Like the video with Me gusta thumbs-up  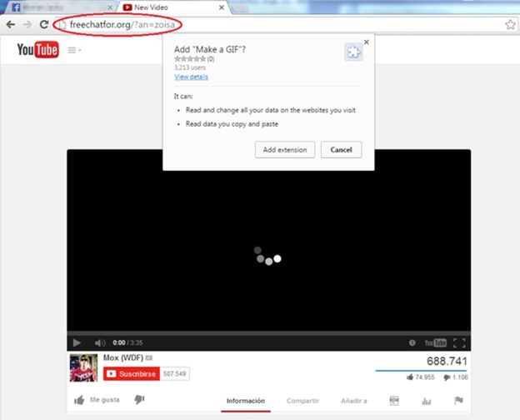(x=97, y=400)
